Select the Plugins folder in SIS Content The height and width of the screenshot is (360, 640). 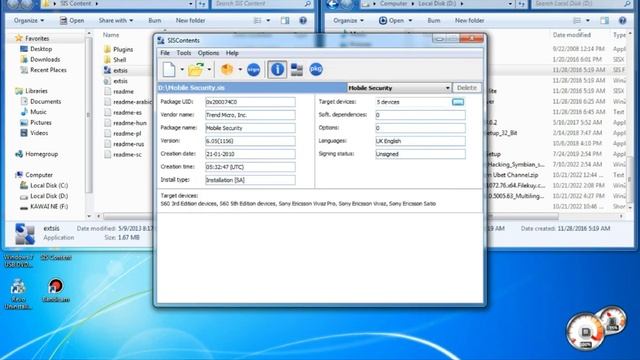pyautogui.click(x=123, y=49)
